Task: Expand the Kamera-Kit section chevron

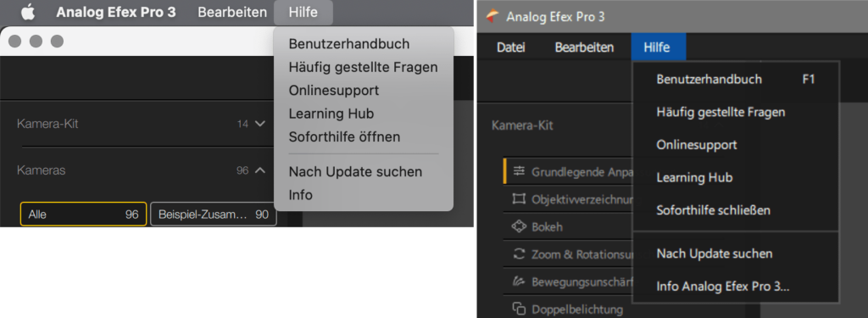Action: point(260,124)
